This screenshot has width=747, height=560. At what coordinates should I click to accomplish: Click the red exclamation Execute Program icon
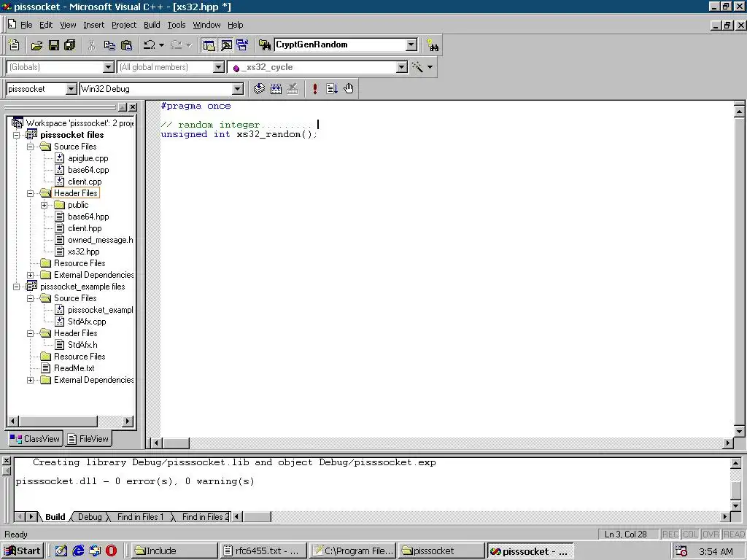click(315, 88)
